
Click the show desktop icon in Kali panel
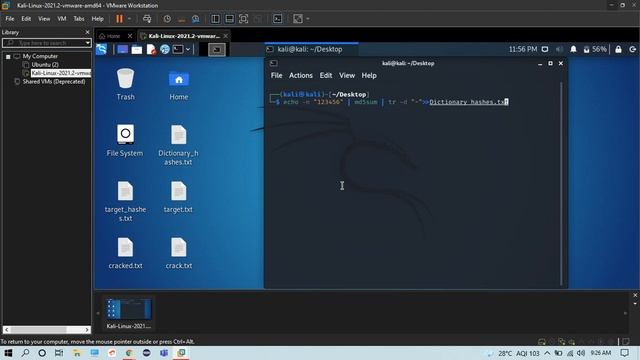(122, 49)
